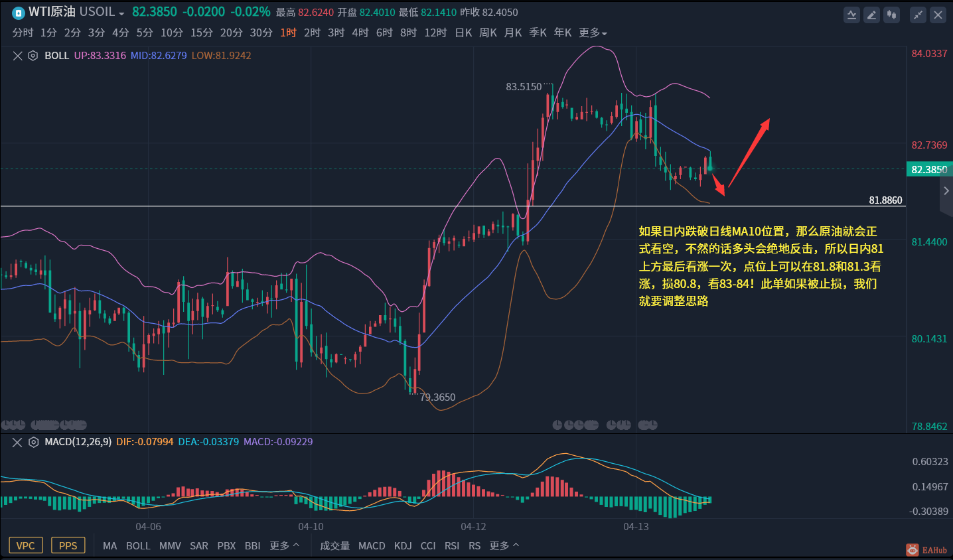The width and height of the screenshot is (953, 560).
Task: Click the current price tag 82.3850
Action: click(929, 169)
